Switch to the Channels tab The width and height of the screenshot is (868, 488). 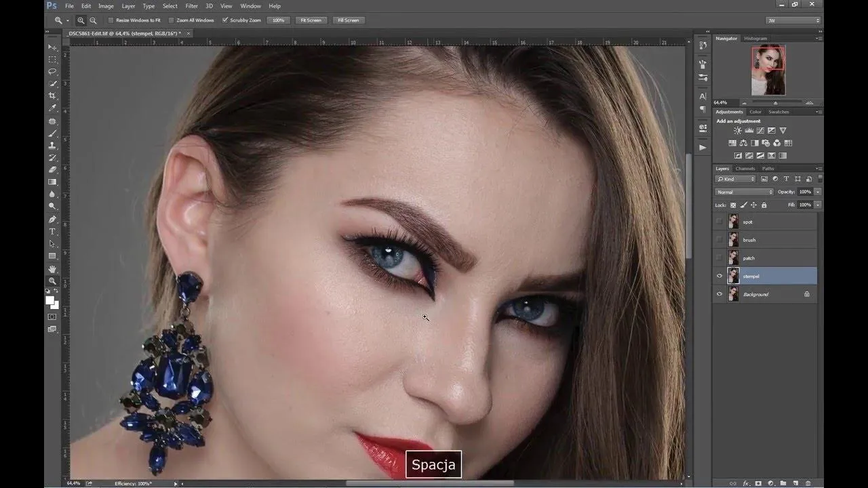tap(745, 168)
